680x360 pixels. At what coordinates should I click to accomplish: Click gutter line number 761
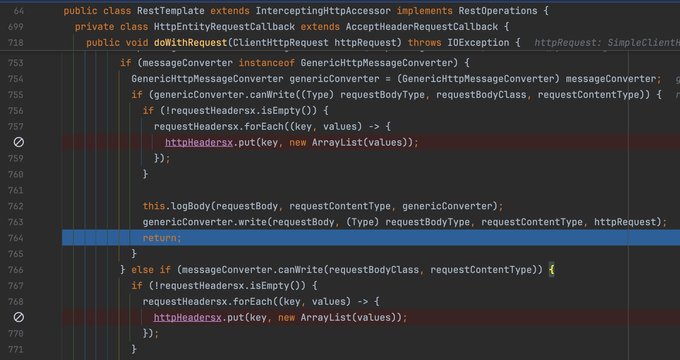[x=16, y=190]
